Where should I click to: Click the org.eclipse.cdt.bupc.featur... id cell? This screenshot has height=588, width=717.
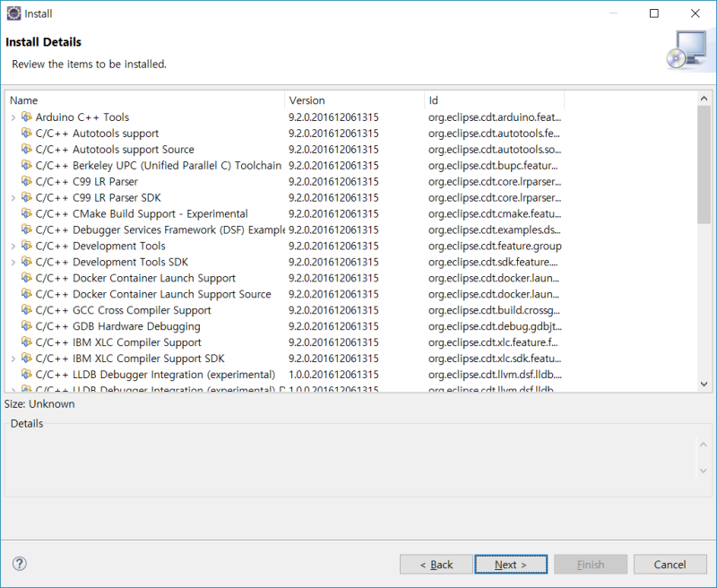pos(493,165)
